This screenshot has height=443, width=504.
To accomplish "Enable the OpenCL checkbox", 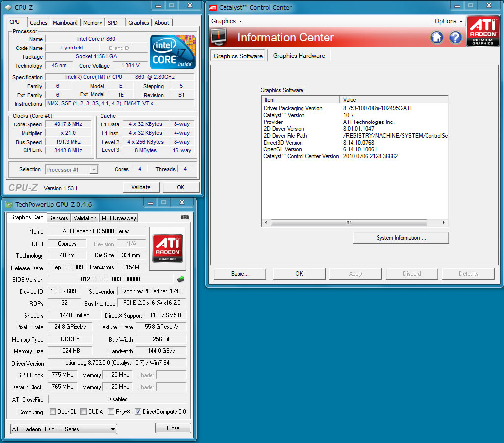I will pyautogui.click(x=53, y=412).
